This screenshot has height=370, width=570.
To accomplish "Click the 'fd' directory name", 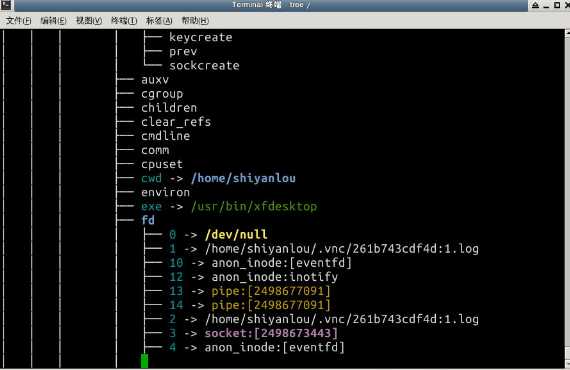I will [x=148, y=220].
